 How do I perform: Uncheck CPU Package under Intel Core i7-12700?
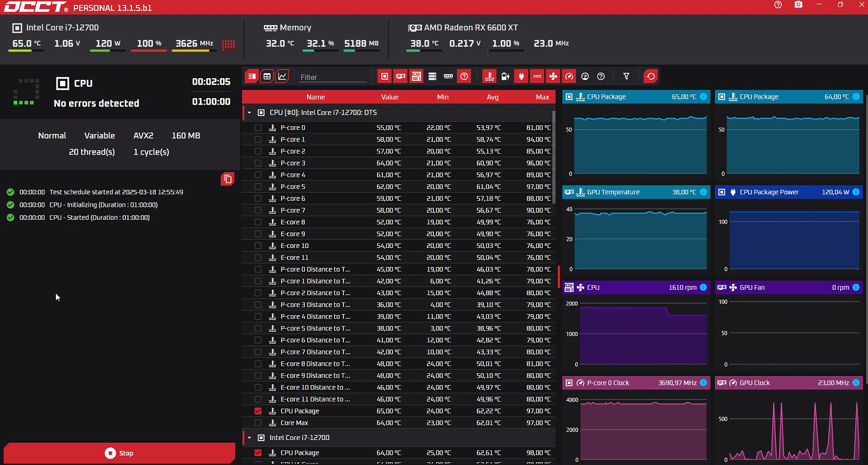click(x=258, y=453)
